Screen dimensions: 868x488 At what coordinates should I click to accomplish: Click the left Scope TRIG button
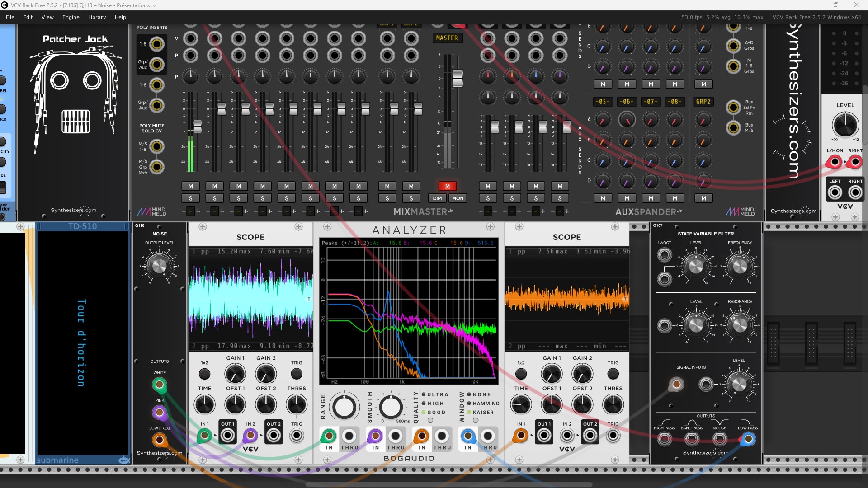tap(297, 374)
